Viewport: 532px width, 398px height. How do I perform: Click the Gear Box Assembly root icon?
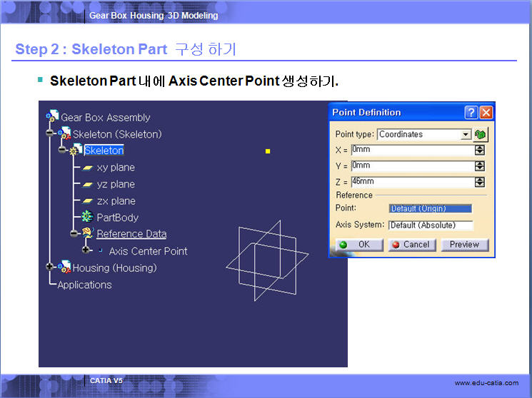(x=52, y=117)
